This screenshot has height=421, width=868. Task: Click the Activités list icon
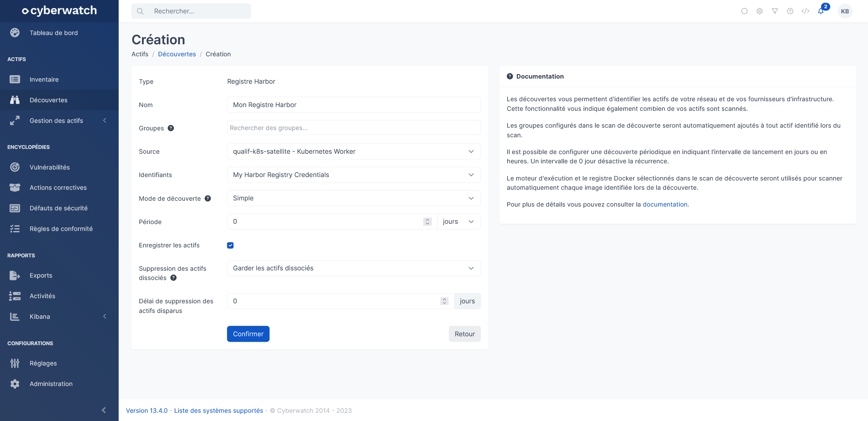coord(15,296)
